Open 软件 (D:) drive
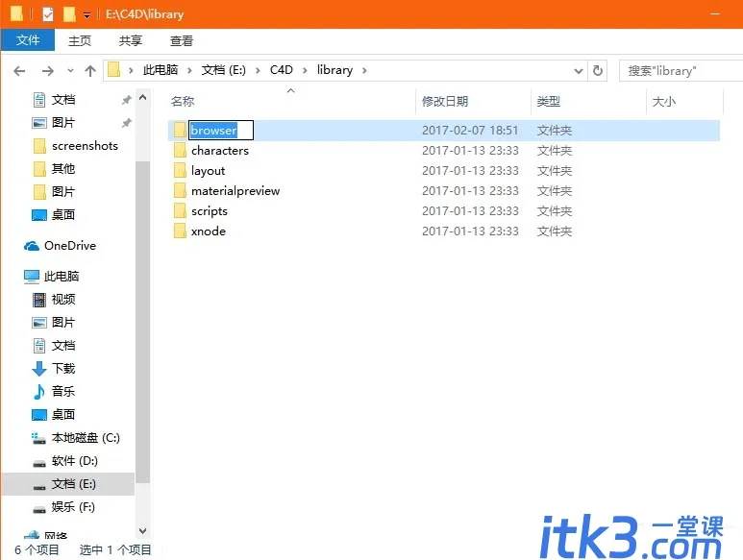 pyautogui.click(x=74, y=461)
